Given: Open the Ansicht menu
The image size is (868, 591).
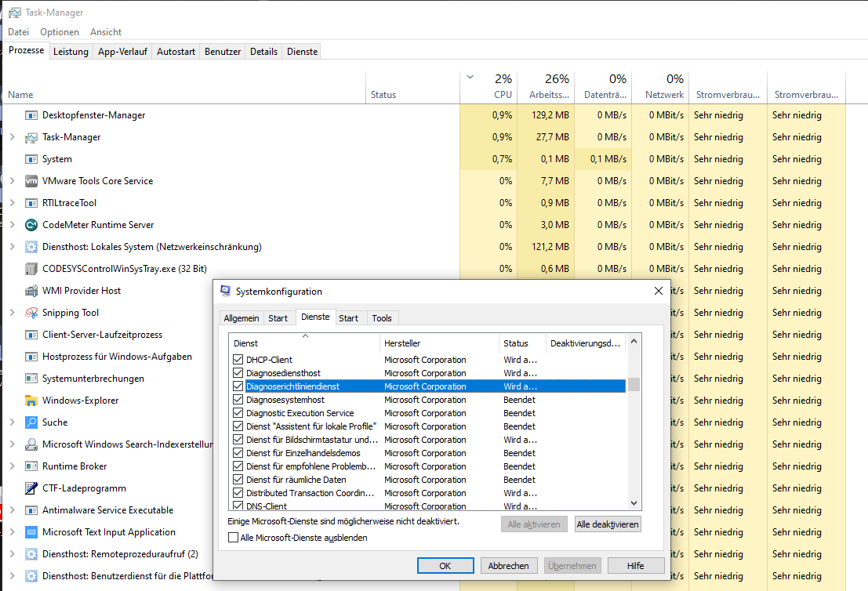Looking at the screenshot, I should coord(106,32).
